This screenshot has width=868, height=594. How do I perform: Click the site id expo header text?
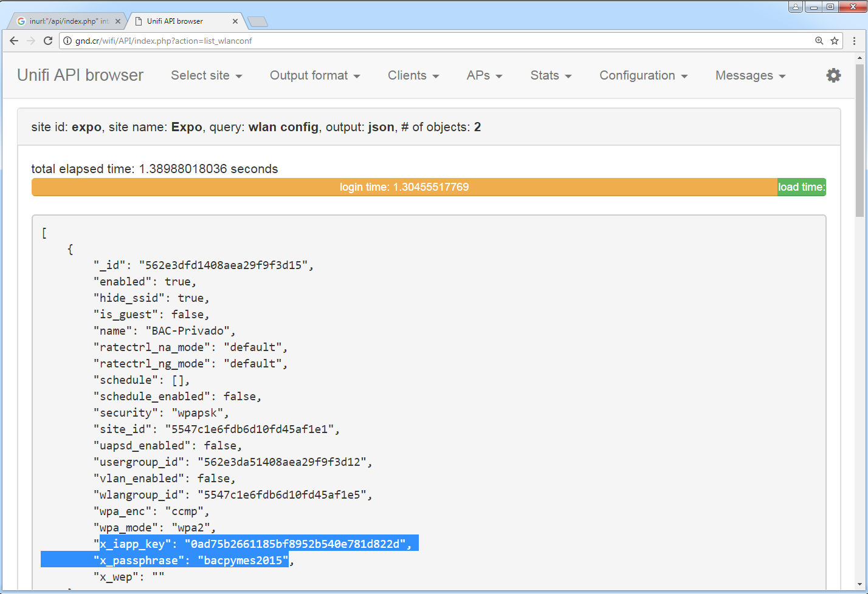click(x=256, y=127)
